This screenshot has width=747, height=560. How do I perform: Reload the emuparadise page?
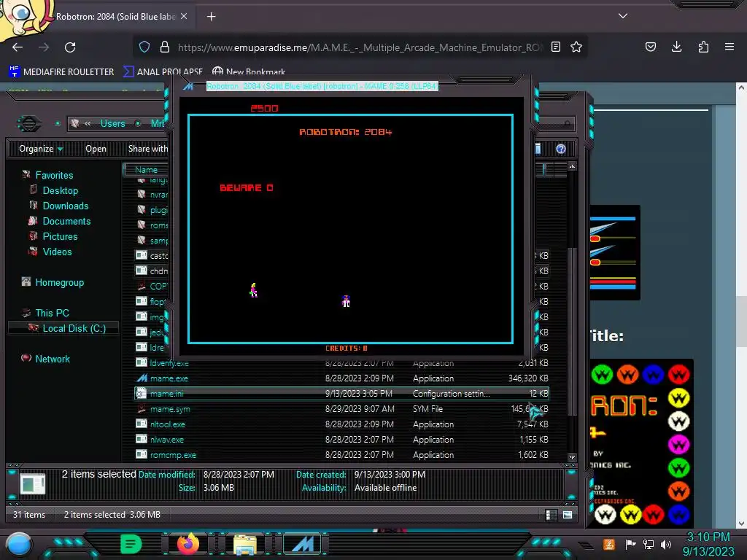70,47
